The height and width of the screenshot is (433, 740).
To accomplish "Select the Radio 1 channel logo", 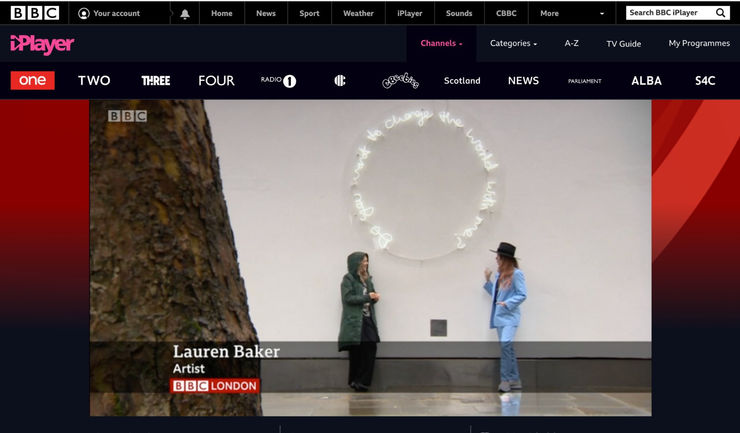I will point(278,81).
